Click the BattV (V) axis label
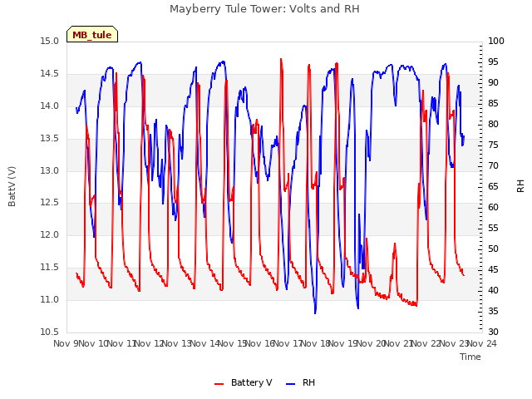The height and width of the screenshot is (399, 532). point(12,186)
